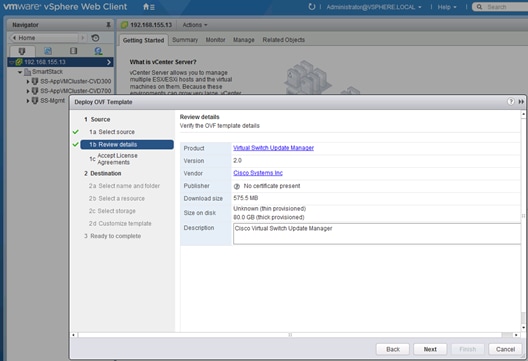Open the Help dropdown menu
This screenshot has height=361, width=528.
447,7
